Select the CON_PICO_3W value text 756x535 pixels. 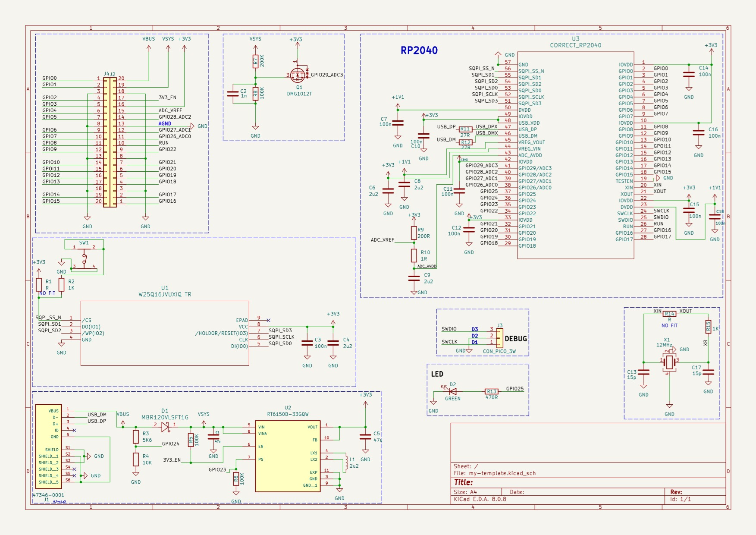pyautogui.click(x=499, y=351)
